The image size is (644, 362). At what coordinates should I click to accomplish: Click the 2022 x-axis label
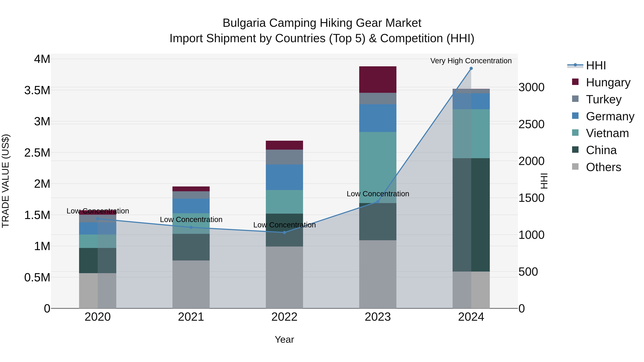pos(284,317)
